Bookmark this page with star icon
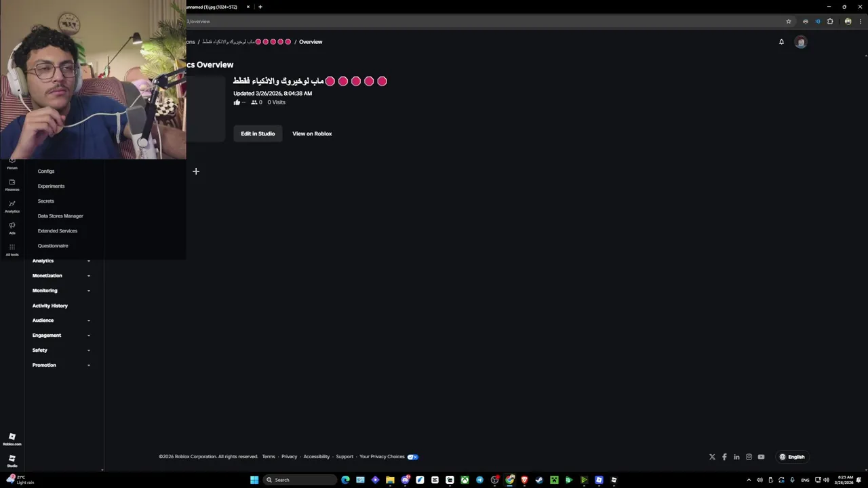 tap(788, 22)
